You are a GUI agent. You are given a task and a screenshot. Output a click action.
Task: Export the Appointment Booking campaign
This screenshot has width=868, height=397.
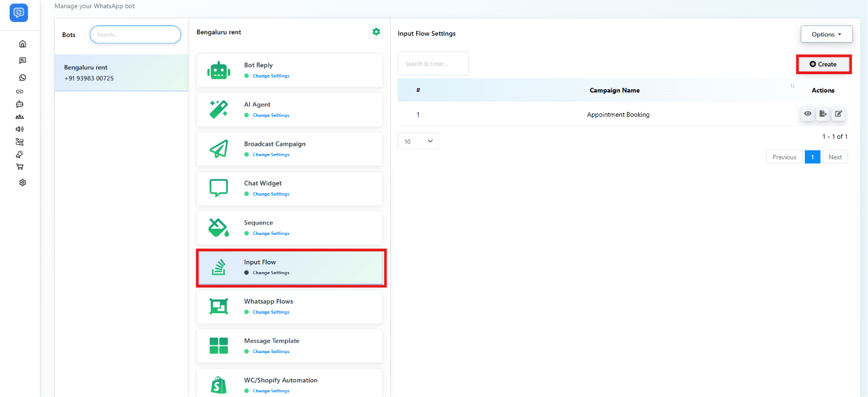(x=823, y=114)
